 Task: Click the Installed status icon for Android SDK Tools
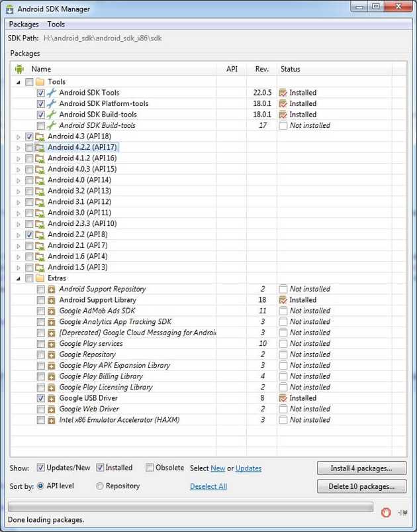pos(283,93)
